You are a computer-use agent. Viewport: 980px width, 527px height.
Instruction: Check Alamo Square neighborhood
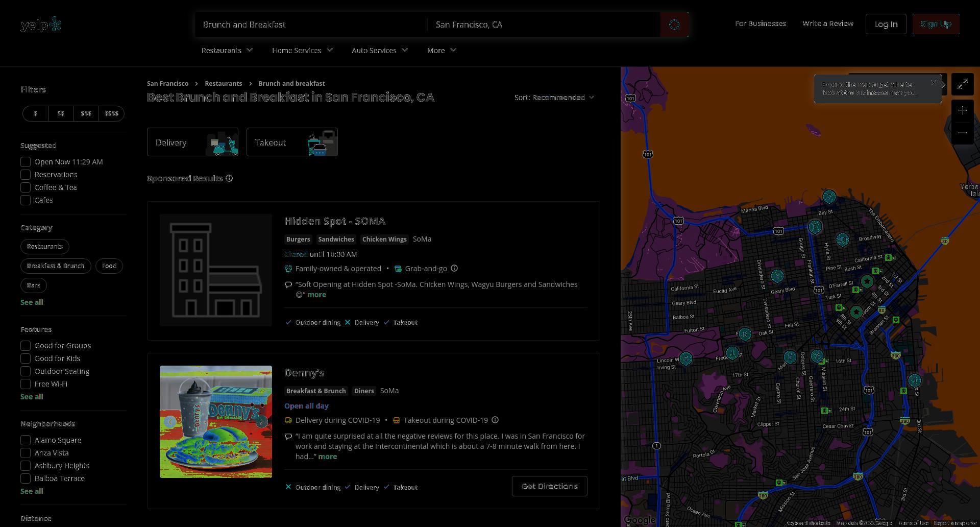pyautogui.click(x=26, y=440)
